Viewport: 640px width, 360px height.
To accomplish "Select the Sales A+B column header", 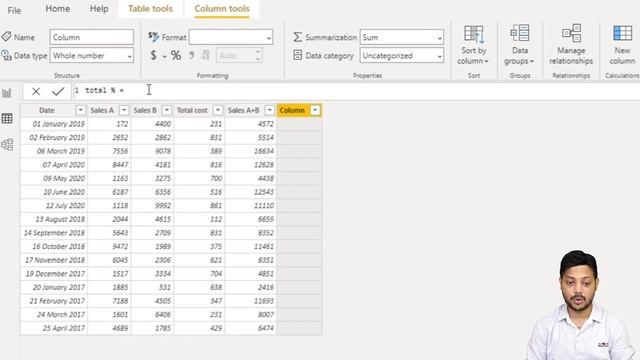I will coord(244,110).
